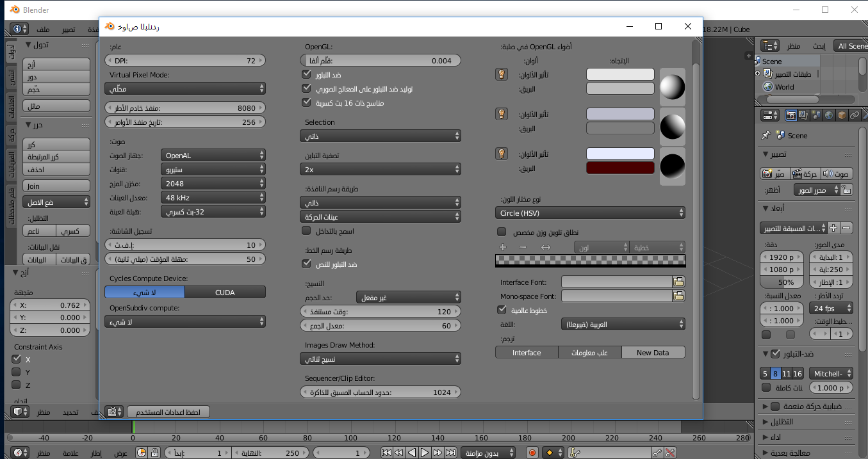Enable the Y constraint axis checkbox
The width and height of the screenshot is (868, 459).
(x=16, y=372)
